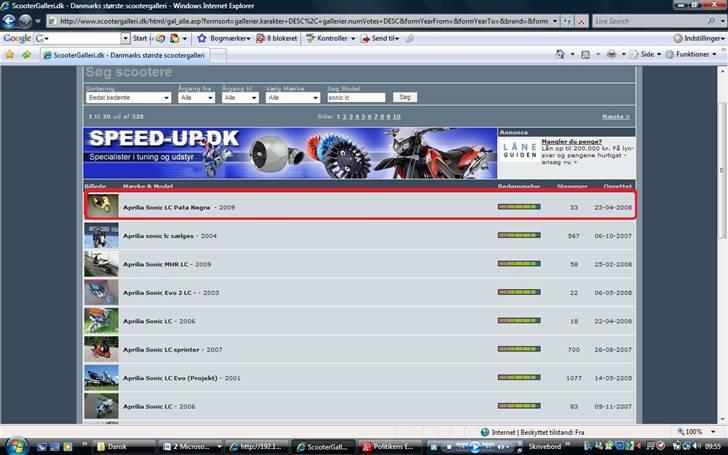
Task: Open the Indstillinger Google toolbar settings
Action: click(x=692, y=38)
